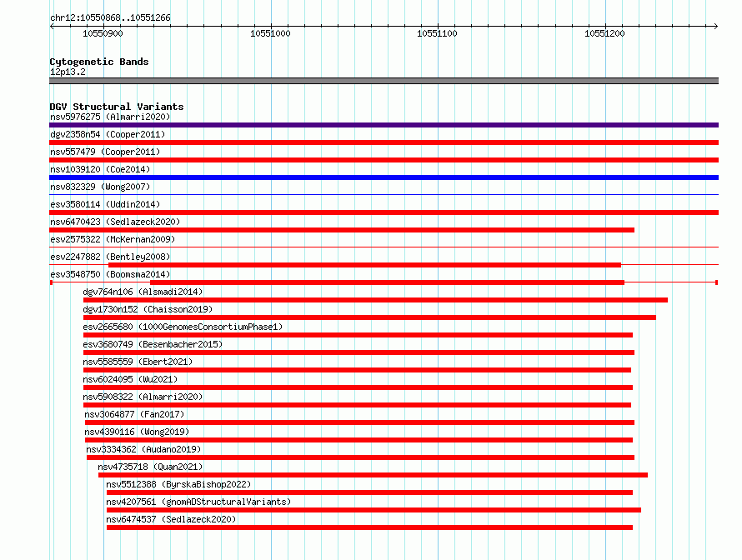This screenshot has height=560, width=742.
Task: Open the esv3580114 (Uddin2014) entry
Action: tap(105, 204)
